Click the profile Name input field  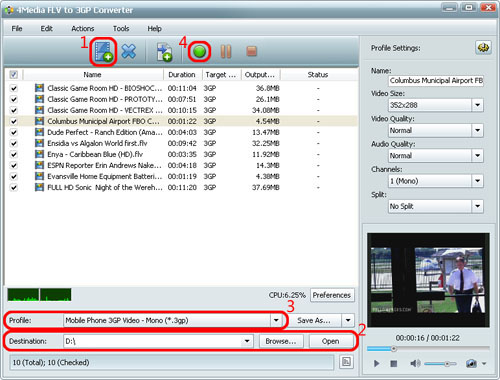436,80
